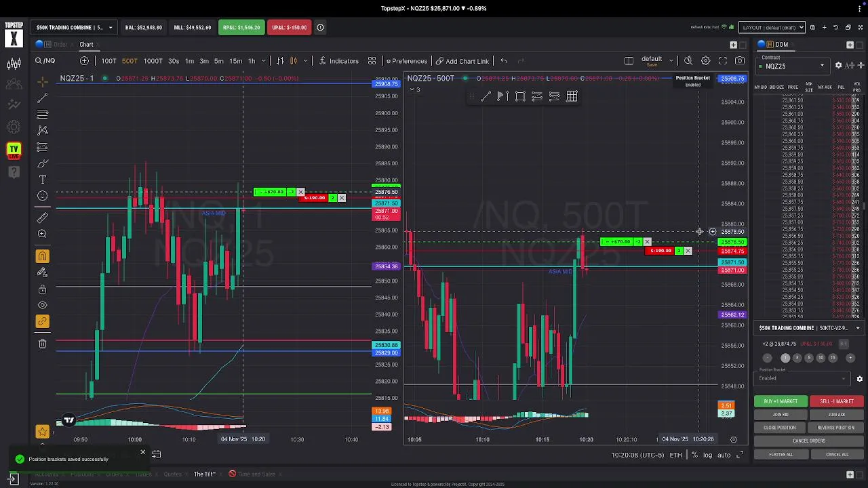The image size is (868, 488).
Task: Open the TV Live sidebar icon
Action: tap(14, 150)
